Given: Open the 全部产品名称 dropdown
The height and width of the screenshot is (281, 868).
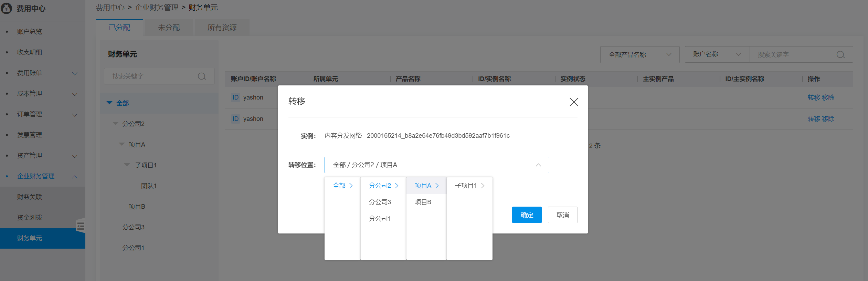Looking at the screenshot, I should (x=639, y=55).
